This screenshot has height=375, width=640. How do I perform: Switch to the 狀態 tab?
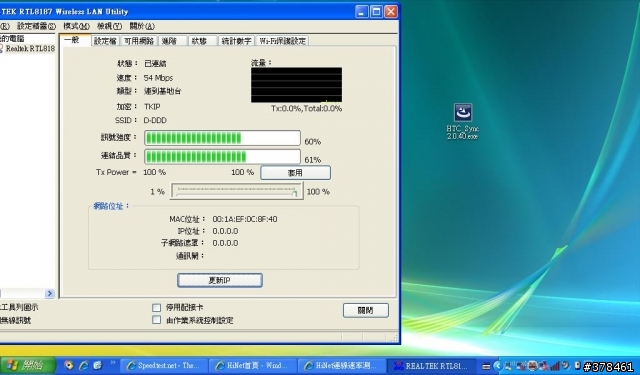[x=202, y=41]
